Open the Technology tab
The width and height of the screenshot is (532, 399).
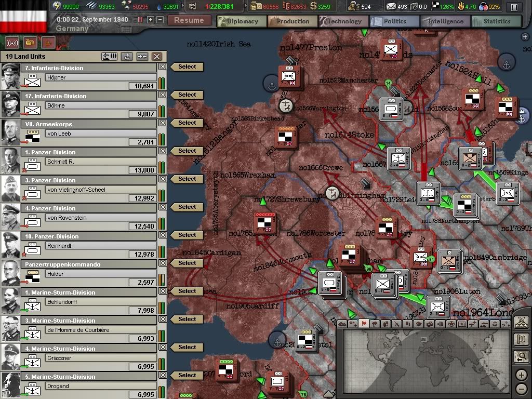point(343,21)
